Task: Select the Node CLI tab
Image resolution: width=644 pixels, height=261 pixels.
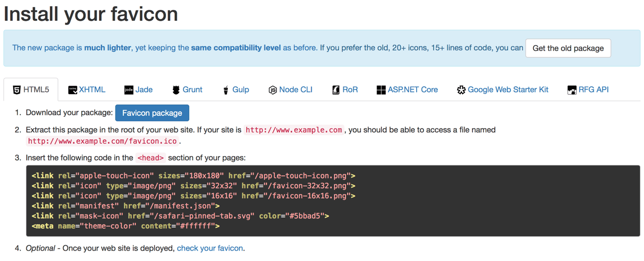Action: tap(296, 90)
